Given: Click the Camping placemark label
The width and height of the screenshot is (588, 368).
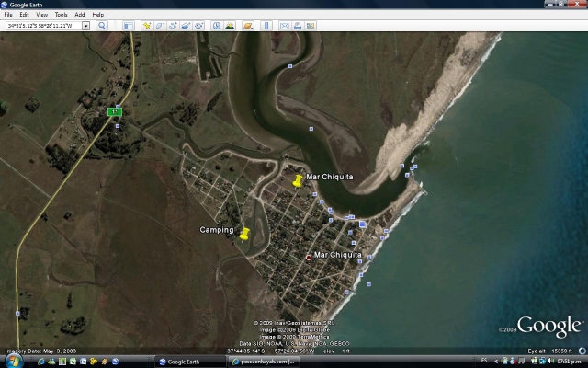Looking at the screenshot, I should (x=217, y=230).
